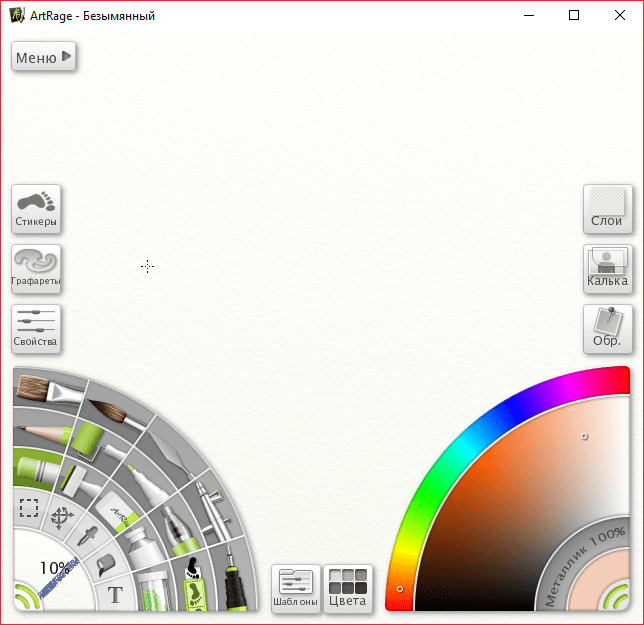Open the Обр. references panel
This screenshot has width=644, height=625.
click(x=607, y=329)
